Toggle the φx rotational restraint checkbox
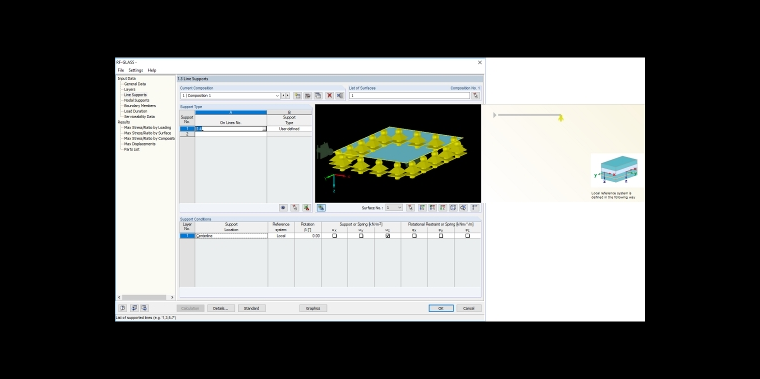The width and height of the screenshot is (760, 379). coord(414,236)
